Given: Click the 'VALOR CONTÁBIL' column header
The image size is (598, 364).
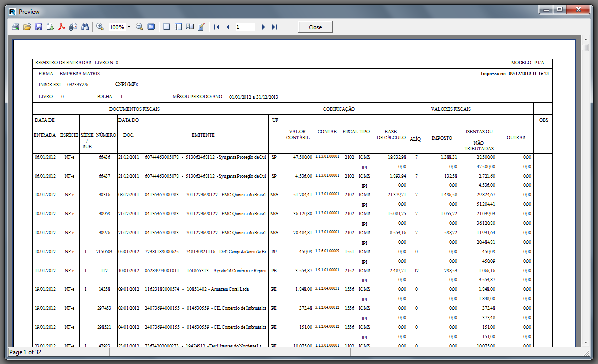Looking at the screenshot, I should tap(297, 135).
